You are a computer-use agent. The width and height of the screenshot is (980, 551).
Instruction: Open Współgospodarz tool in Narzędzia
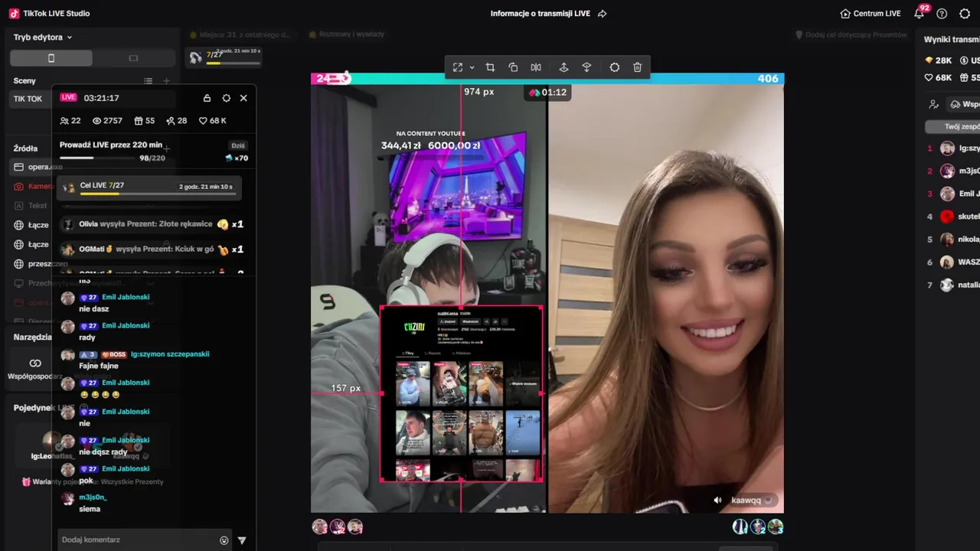pos(35,368)
